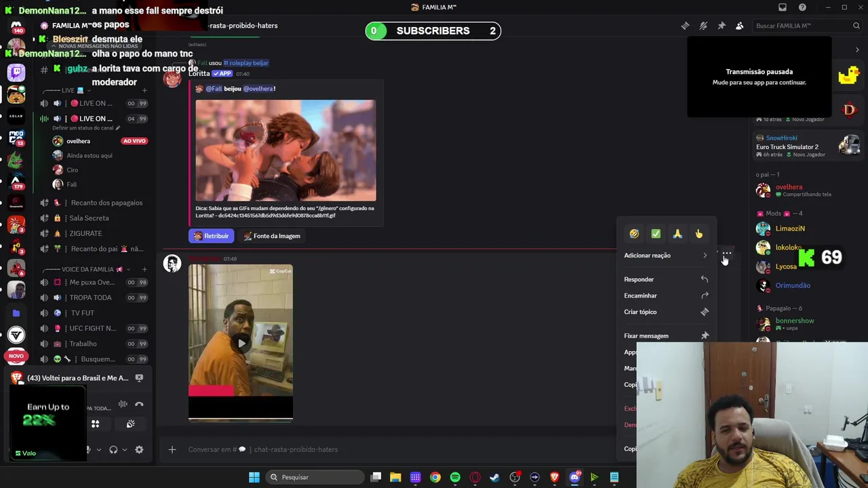Screen dimensions: 868x488
Task: React with the laughing emoji
Action: click(x=634, y=234)
